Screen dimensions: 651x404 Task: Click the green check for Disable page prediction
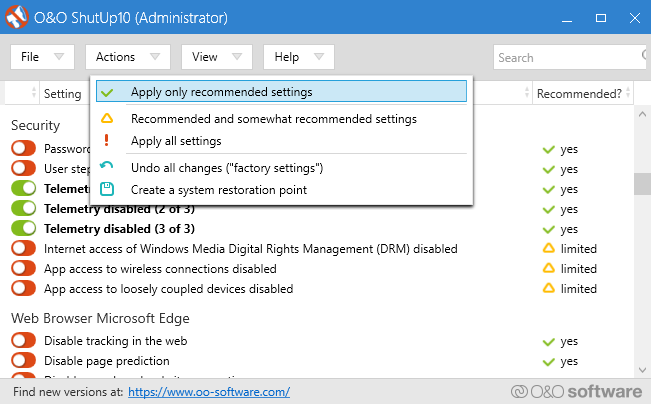pyautogui.click(x=549, y=362)
